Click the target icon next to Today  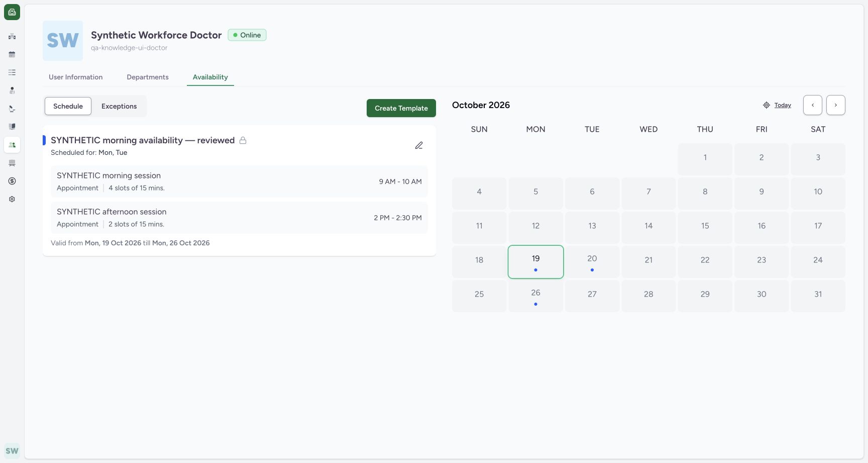pos(767,105)
